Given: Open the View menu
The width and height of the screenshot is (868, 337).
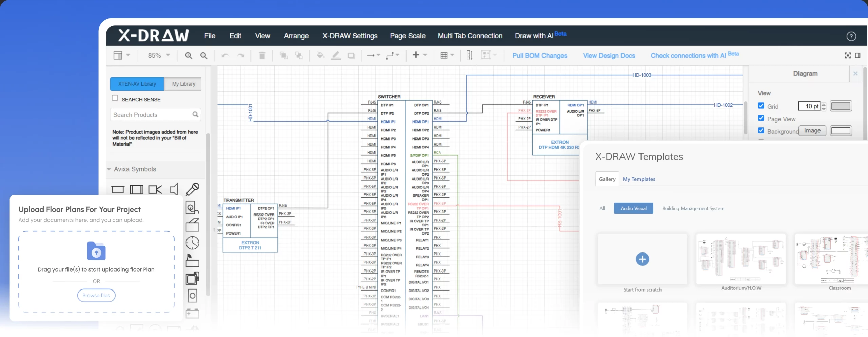Looking at the screenshot, I should pos(262,36).
